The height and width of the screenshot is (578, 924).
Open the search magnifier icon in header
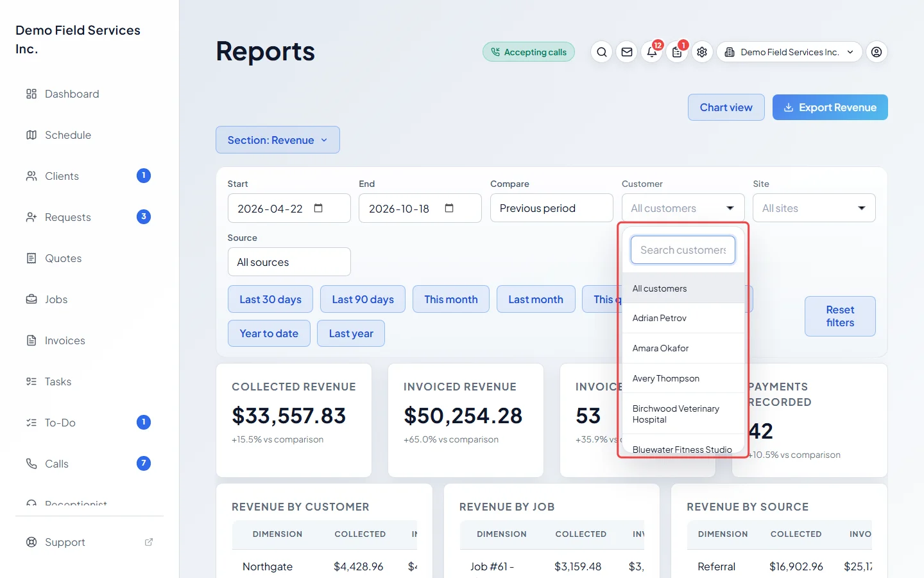click(601, 52)
